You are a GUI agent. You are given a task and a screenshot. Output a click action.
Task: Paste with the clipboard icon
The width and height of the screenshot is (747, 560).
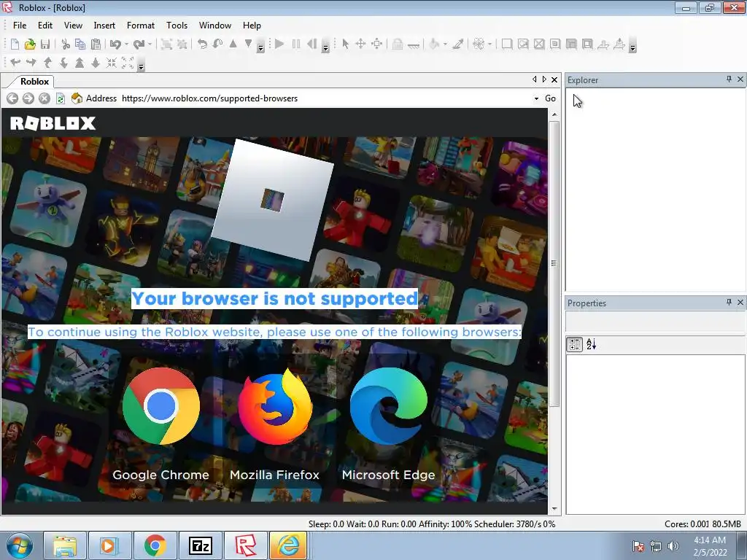point(96,44)
